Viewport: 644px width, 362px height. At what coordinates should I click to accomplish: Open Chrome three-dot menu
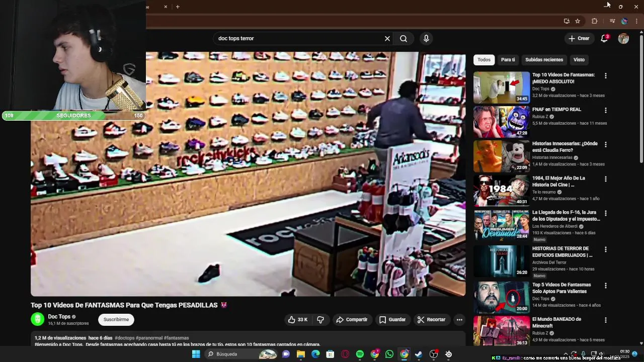point(636,21)
